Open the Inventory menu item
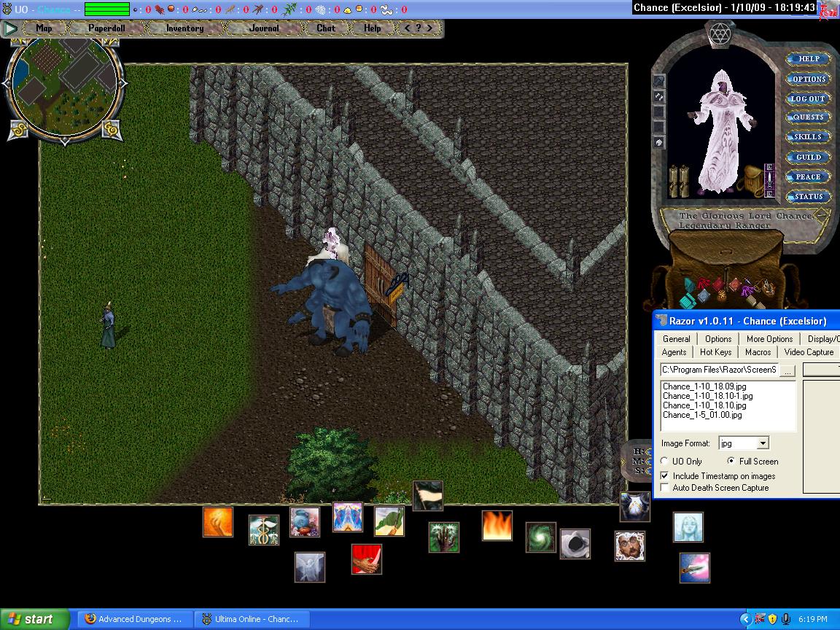The image size is (840, 630). tap(184, 28)
